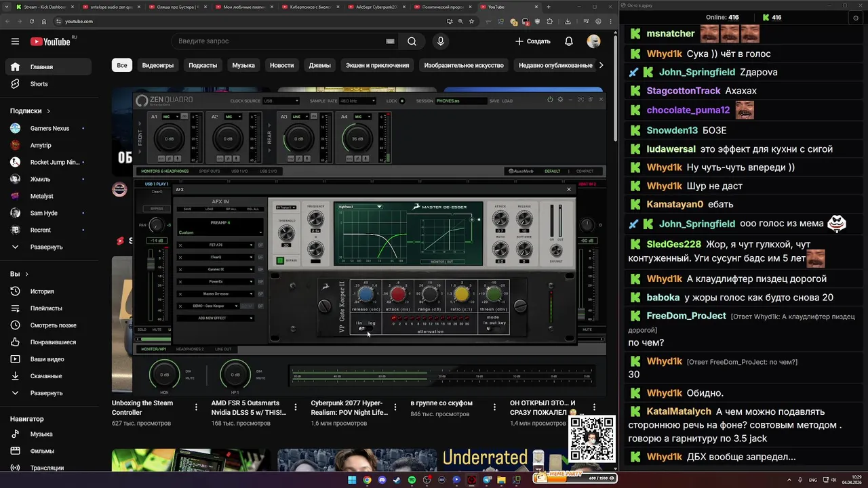The image size is (868, 488).
Task: Click SESSION name field PHONES.as
Action: pos(461,101)
